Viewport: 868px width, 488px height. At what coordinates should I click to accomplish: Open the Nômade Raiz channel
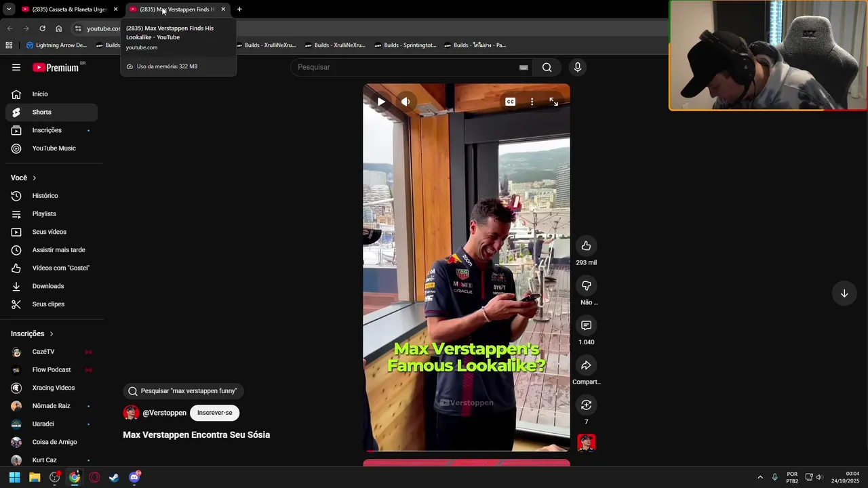point(52,406)
